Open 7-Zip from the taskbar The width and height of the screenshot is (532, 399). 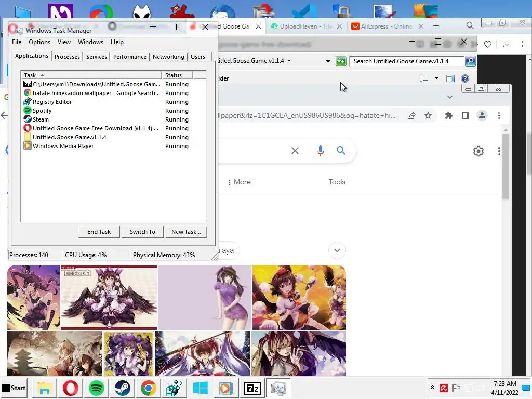252,388
